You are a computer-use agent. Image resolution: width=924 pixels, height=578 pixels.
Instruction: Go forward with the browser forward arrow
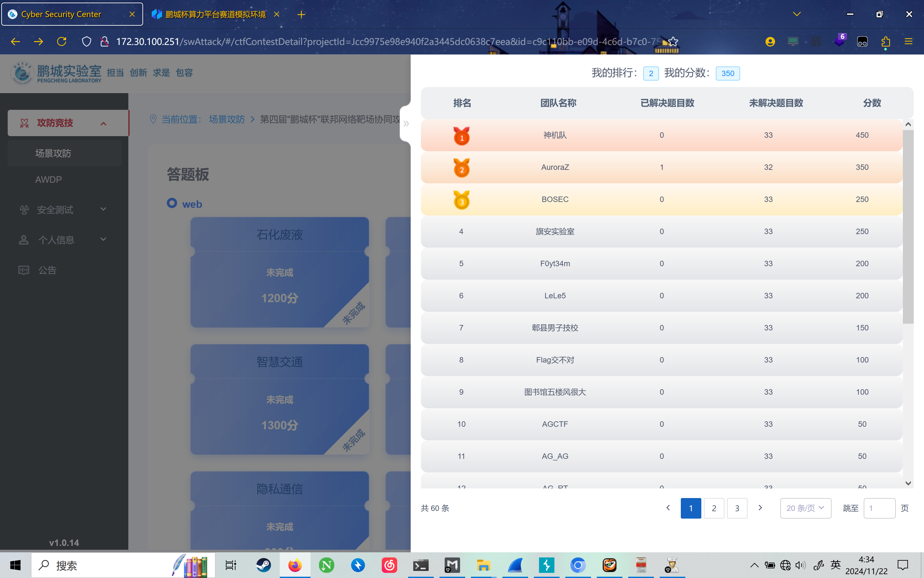pos(38,41)
